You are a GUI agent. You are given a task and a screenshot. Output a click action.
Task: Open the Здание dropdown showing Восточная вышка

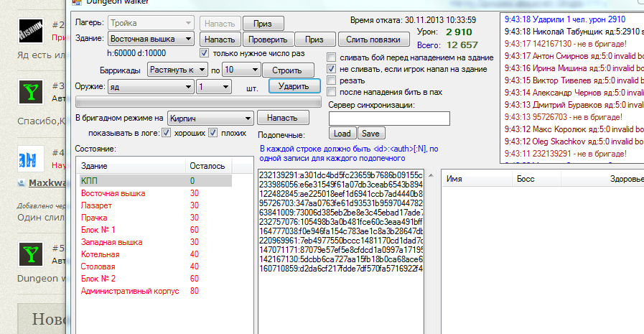(x=151, y=39)
